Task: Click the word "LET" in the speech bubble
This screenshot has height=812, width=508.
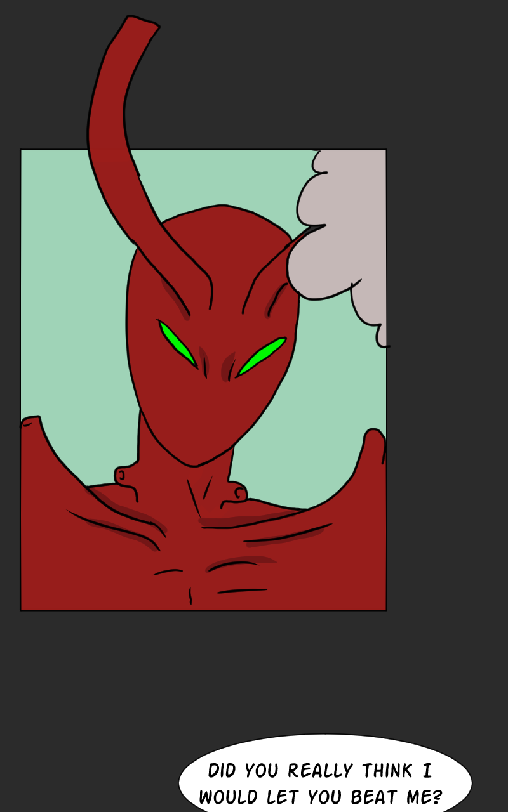Action: click(286, 796)
